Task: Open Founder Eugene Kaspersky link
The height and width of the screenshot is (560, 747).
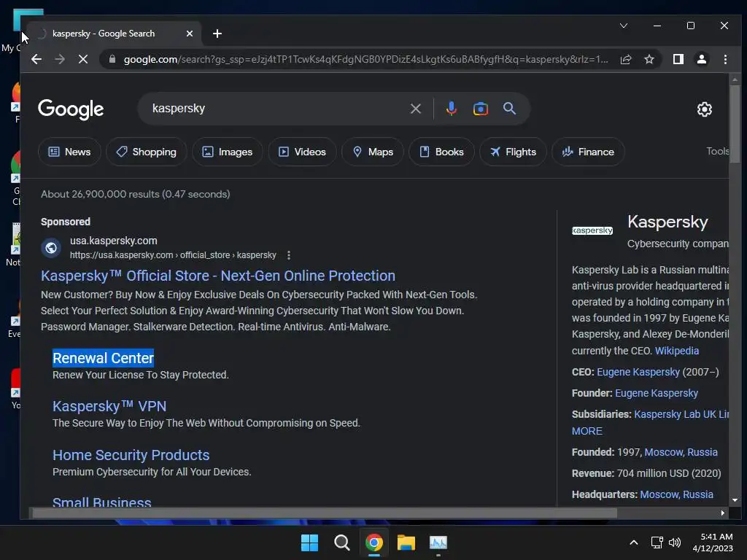Action: (x=656, y=393)
